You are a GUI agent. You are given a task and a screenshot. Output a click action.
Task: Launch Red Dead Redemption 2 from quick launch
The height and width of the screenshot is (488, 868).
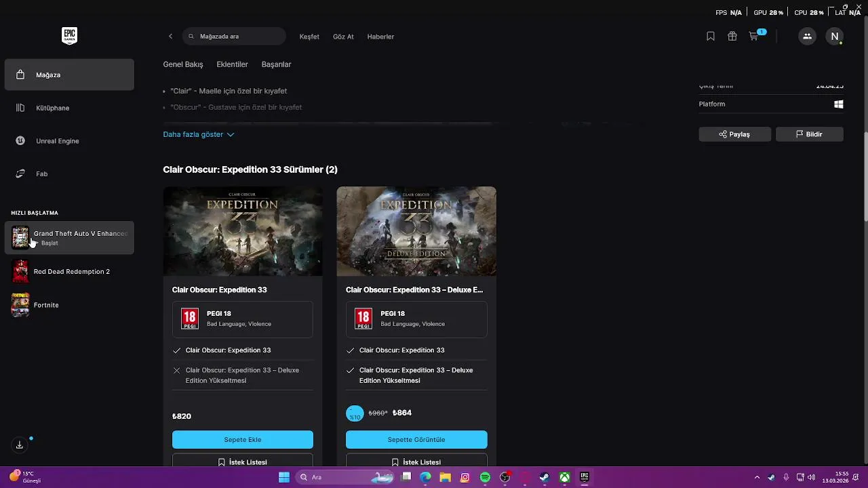tap(69, 272)
